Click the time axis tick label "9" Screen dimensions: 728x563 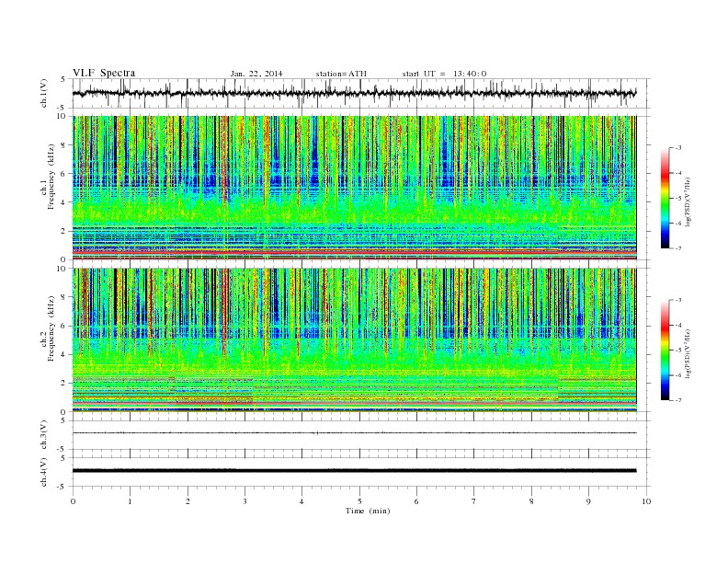tap(588, 501)
